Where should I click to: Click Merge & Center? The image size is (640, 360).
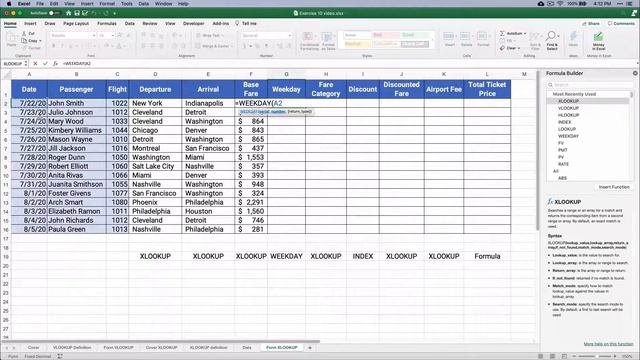click(x=213, y=46)
